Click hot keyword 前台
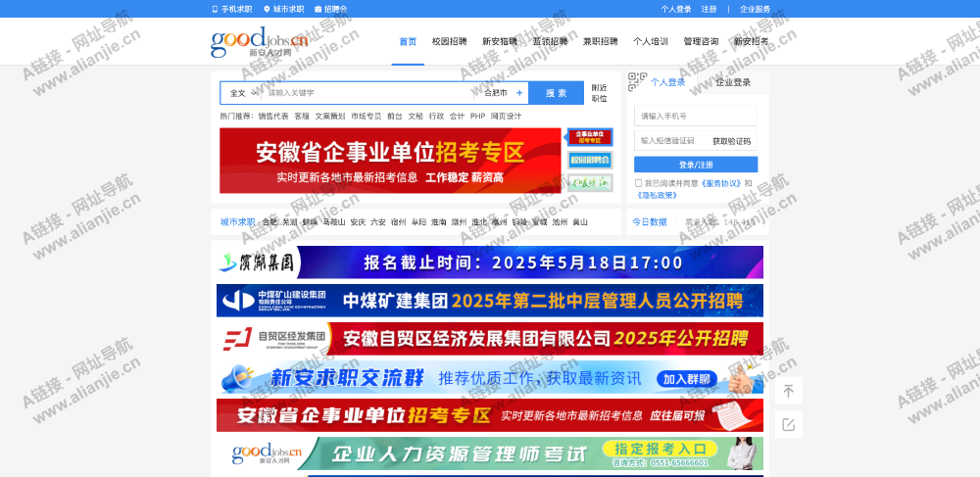This screenshot has height=477, width=980. click(395, 117)
